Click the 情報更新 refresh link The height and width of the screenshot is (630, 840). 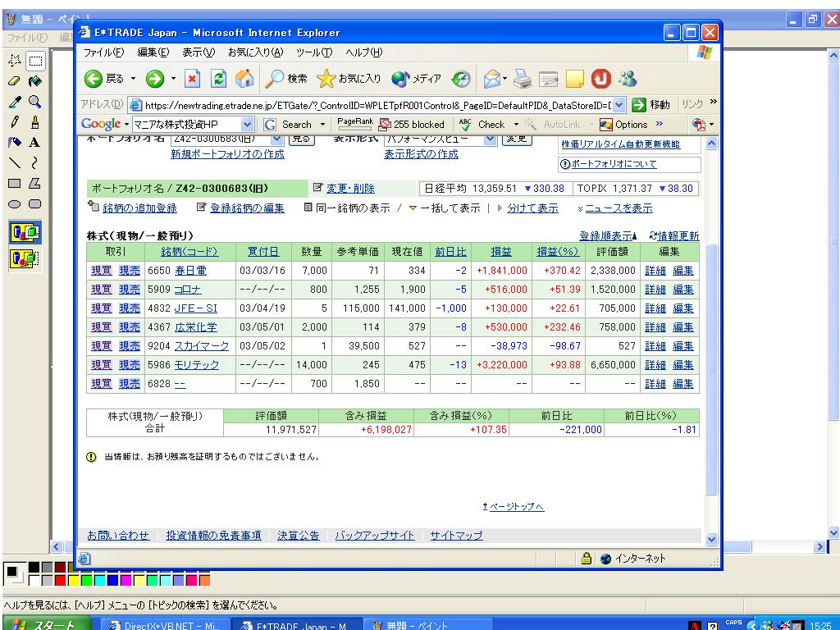click(678, 235)
